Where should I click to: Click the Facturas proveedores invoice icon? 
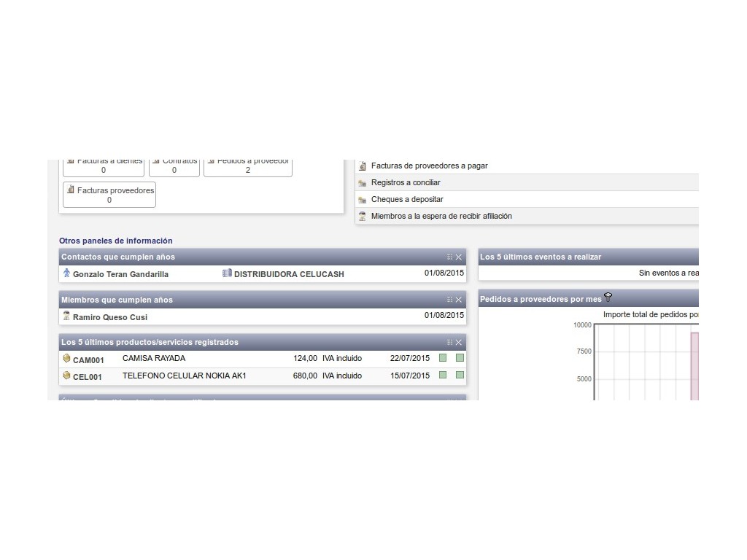71,190
